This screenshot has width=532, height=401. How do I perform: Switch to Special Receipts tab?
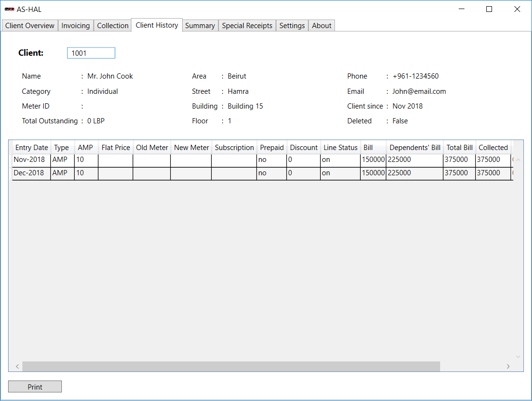247,26
